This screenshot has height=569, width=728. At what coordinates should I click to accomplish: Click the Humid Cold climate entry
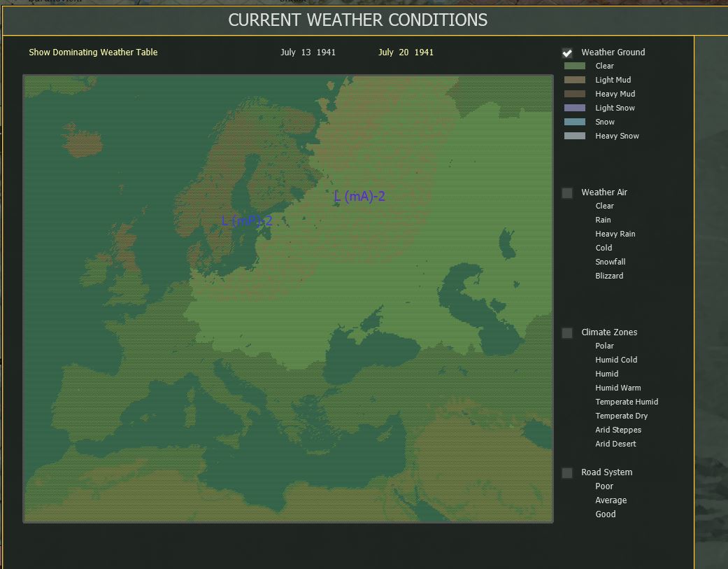click(616, 360)
